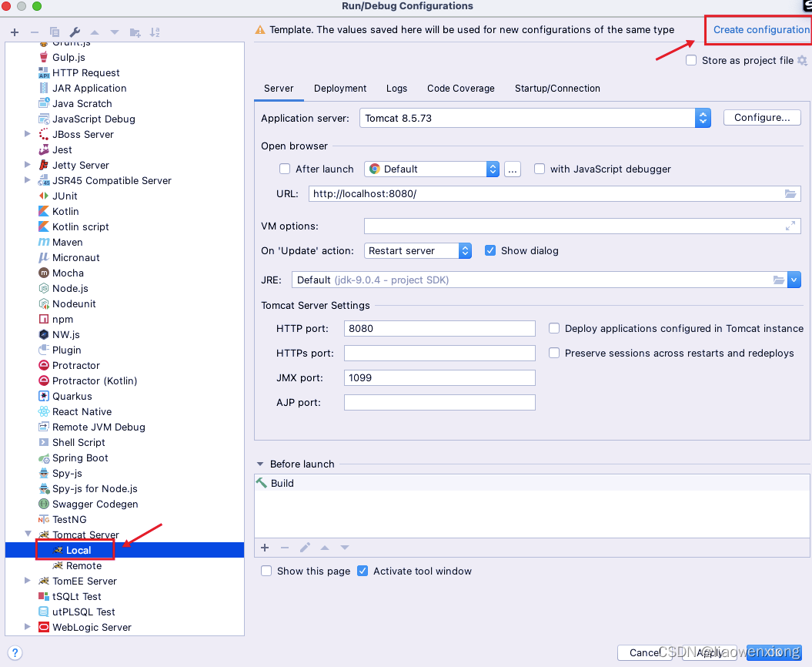Click the Cancel button
The image size is (812, 667).
(x=644, y=652)
